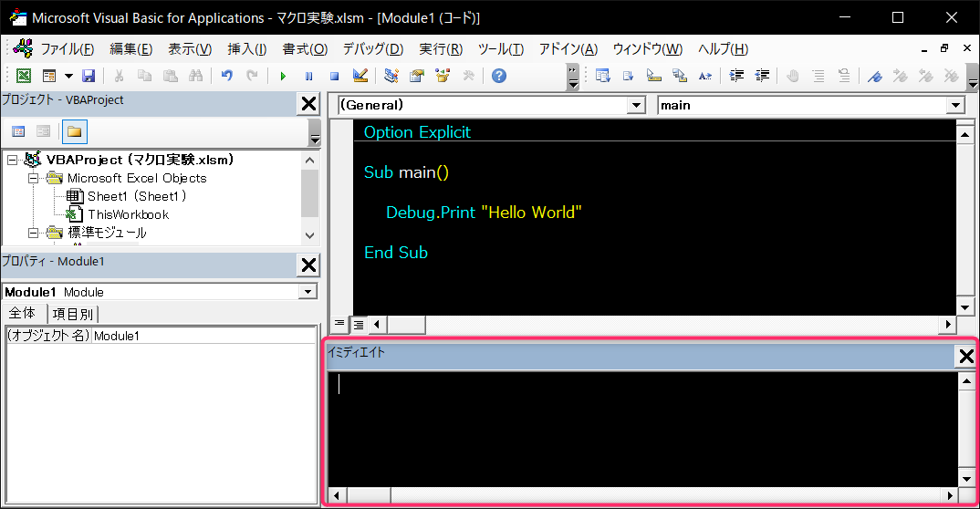Image resolution: width=980 pixels, height=509 pixels.
Task: Click the List Constants icon
Action: [x=628, y=77]
